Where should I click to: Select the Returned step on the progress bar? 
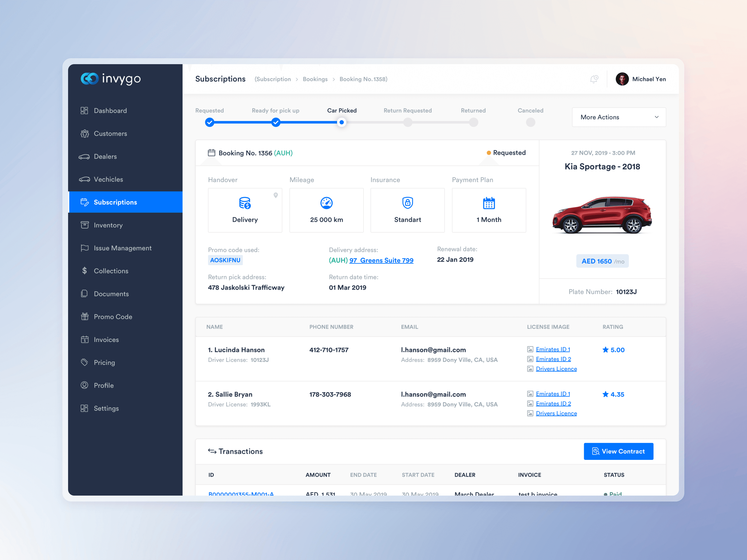click(x=473, y=122)
